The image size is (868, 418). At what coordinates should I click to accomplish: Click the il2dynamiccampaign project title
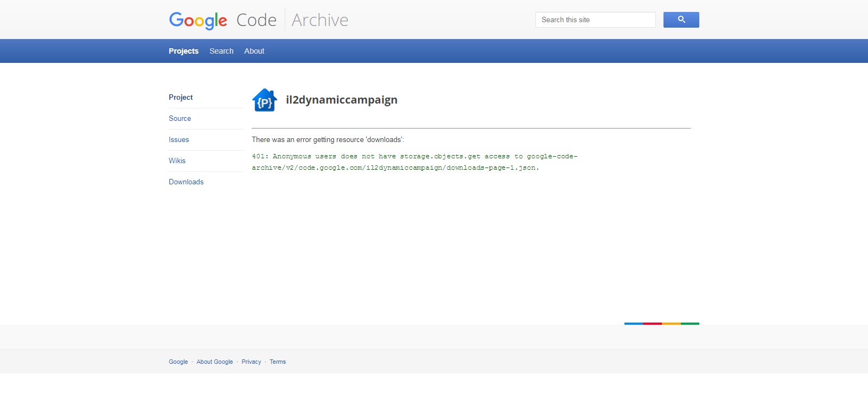pyautogui.click(x=342, y=100)
